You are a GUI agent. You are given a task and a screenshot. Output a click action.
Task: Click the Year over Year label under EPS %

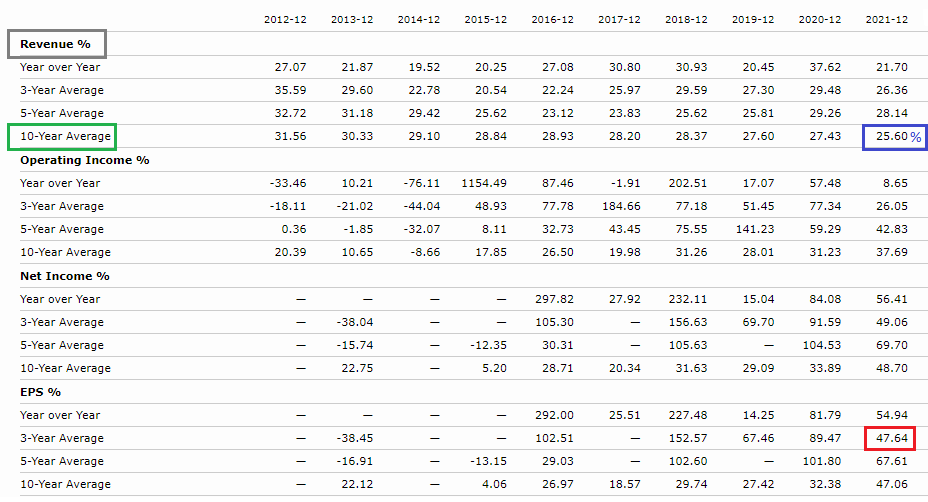point(60,415)
